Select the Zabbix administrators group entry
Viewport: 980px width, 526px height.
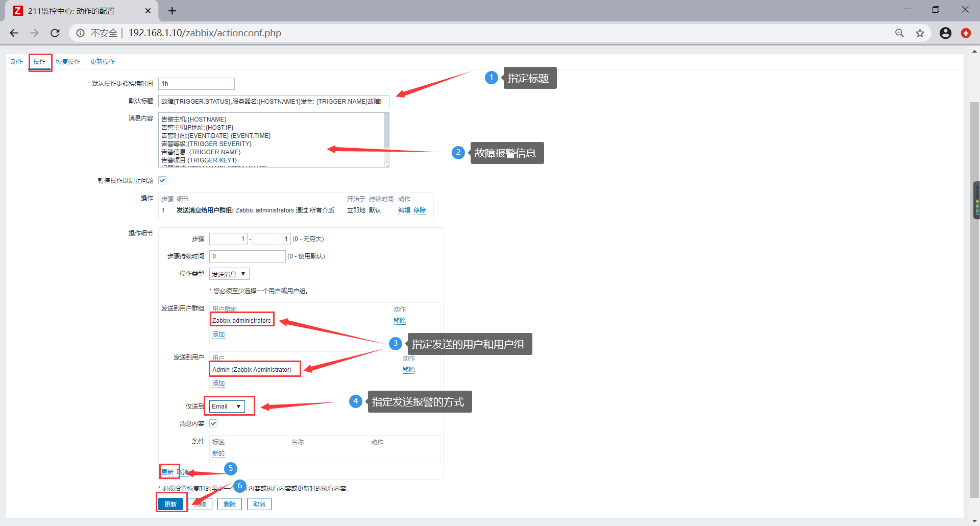(241, 321)
